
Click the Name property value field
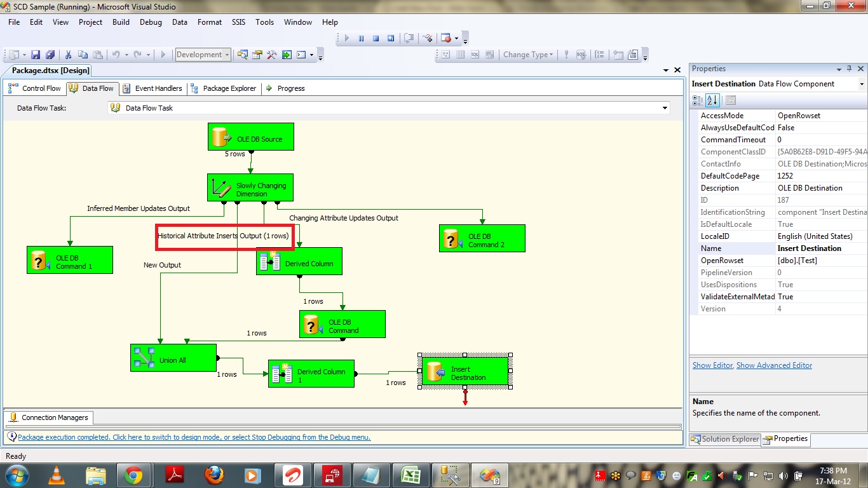(820, 248)
